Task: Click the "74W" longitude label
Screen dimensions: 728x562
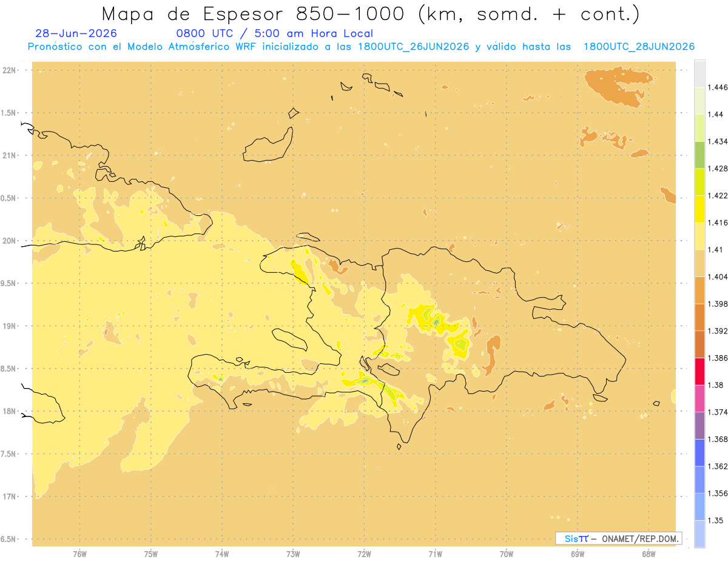Action: 222,554
